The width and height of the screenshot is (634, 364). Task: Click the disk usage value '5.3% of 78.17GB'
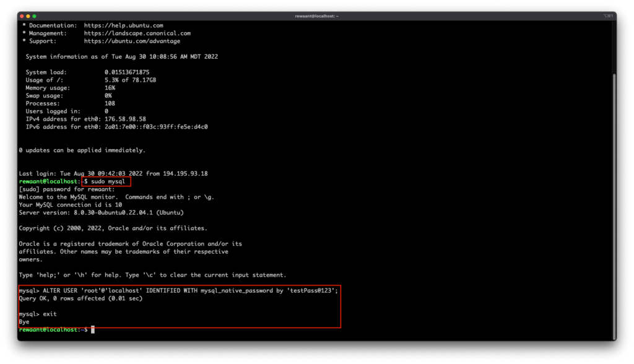click(x=130, y=80)
